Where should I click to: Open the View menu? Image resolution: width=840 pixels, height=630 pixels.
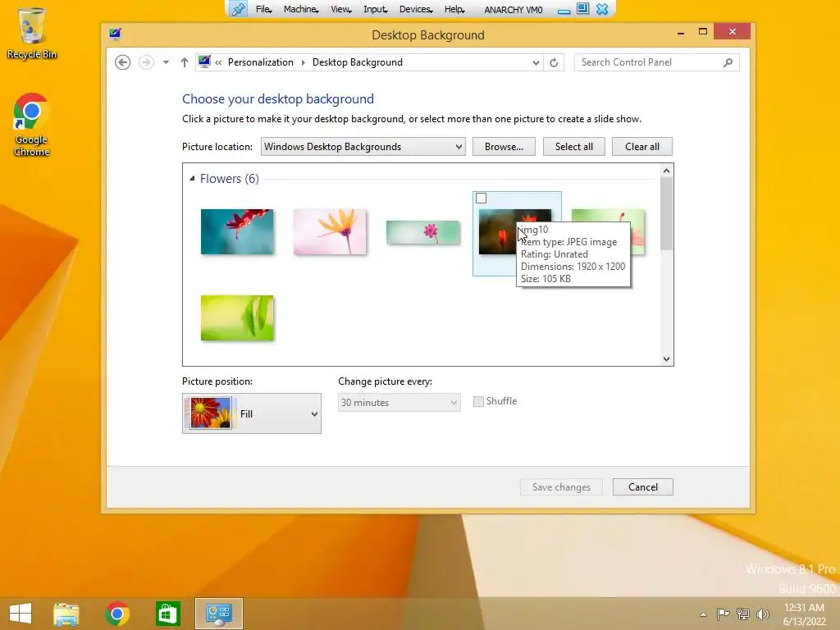340,9
